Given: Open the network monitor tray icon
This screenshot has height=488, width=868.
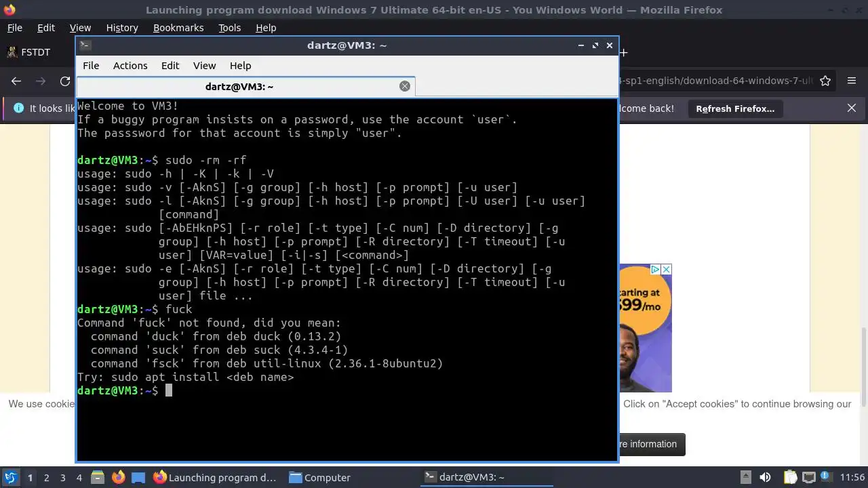Looking at the screenshot, I should tap(808, 477).
